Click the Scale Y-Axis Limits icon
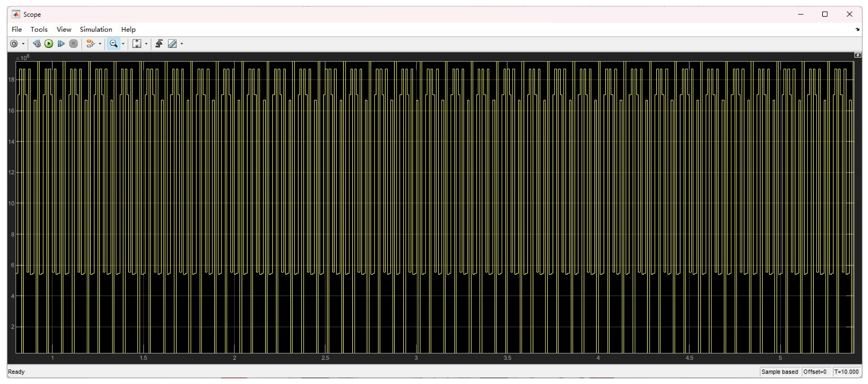868x384 pixels. (137, 44)
